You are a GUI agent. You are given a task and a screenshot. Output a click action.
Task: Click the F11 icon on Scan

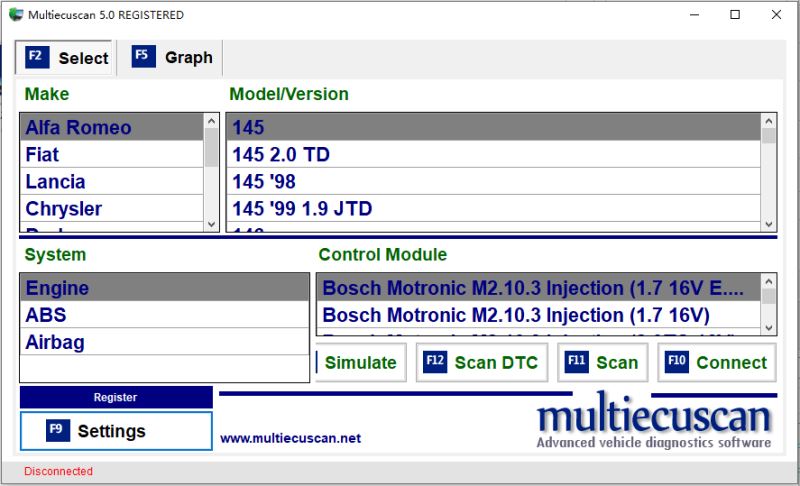(x=577, y=362)
